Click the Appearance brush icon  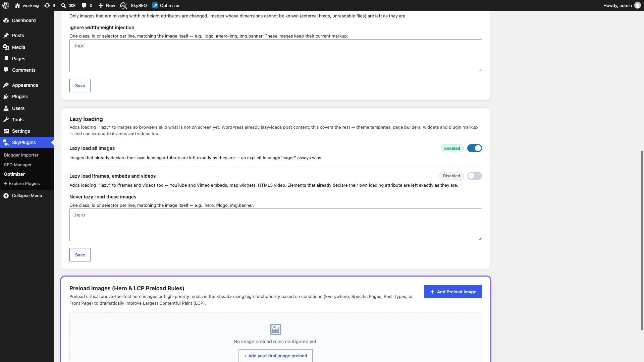pyautogui.click(x=6, y=85)
